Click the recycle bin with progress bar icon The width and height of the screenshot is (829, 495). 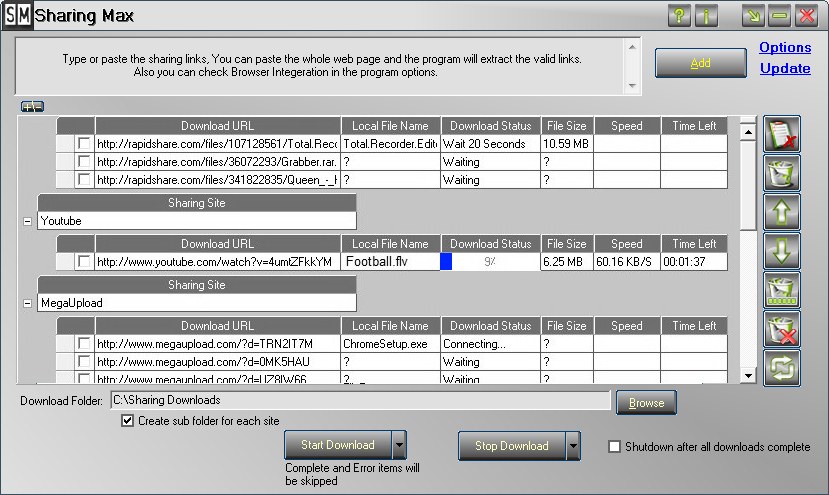tap(782, 290)
